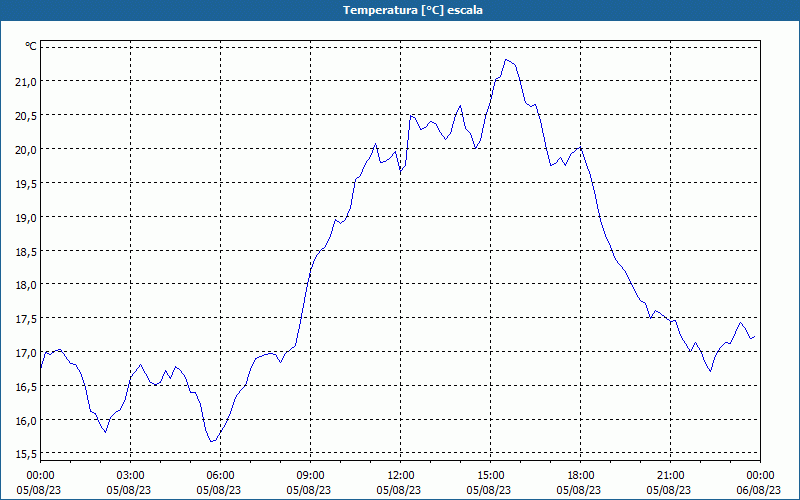800x500 pixels.
Task: Click the °C unit label on axis
Action: pos(31,47)
